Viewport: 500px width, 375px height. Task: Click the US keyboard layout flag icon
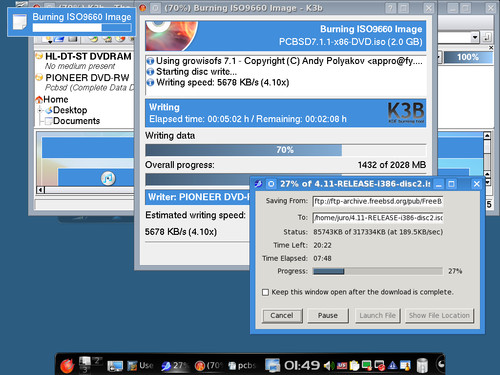342,366
